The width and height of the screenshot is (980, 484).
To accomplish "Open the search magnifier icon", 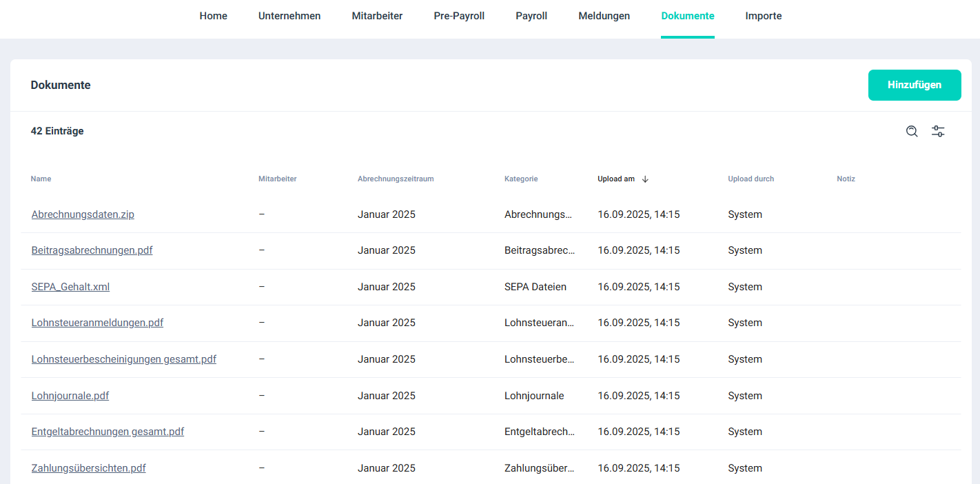I will 912,131.
